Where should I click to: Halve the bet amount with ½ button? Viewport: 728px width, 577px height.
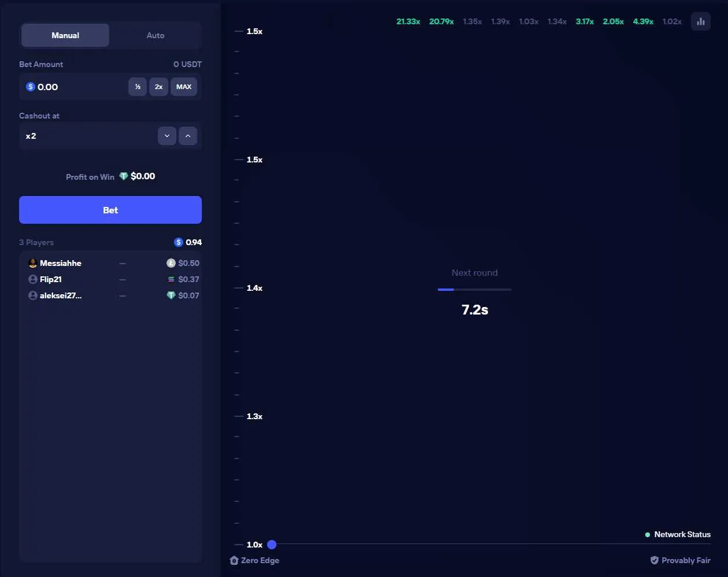pyautogui.click(x=138, y=87)
